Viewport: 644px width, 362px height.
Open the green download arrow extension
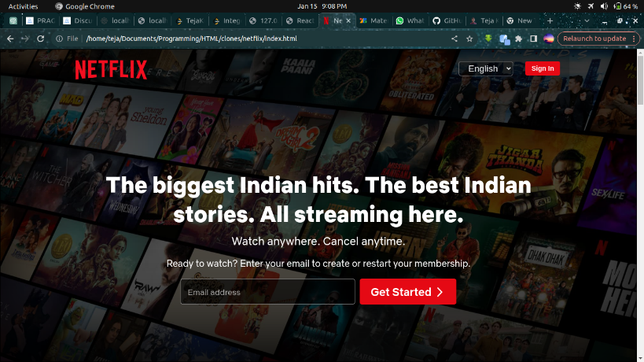488,39
